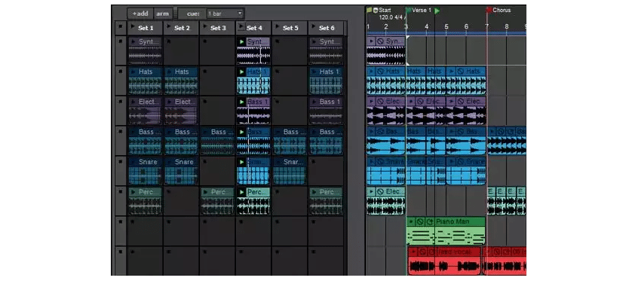Click bar 5 on the timeline ruler

[446, 26]
